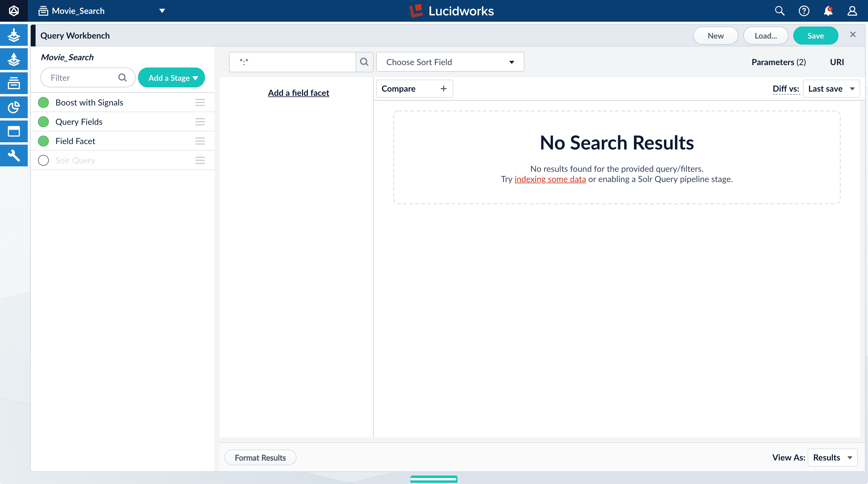Click the Save button
The width and height of the screenshot is (868, 484).
(x=816, y=36)
